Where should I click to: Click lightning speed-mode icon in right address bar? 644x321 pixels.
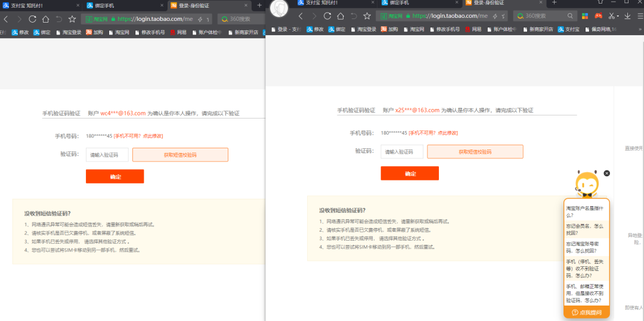[x=495, y=16]
